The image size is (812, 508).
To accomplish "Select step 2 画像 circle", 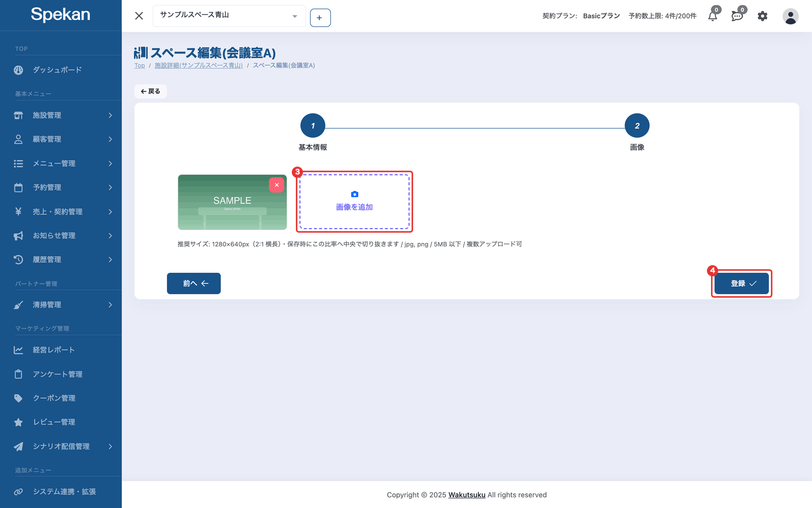I will [637, 125].
